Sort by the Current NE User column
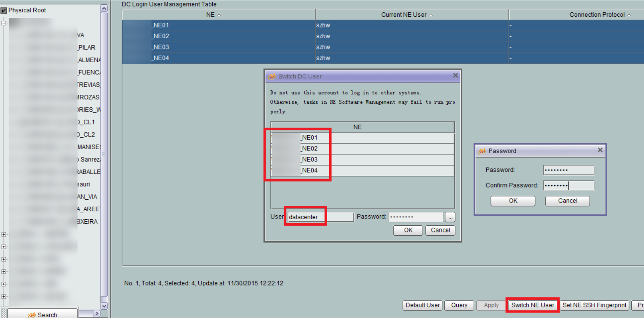 pos(412,15)
